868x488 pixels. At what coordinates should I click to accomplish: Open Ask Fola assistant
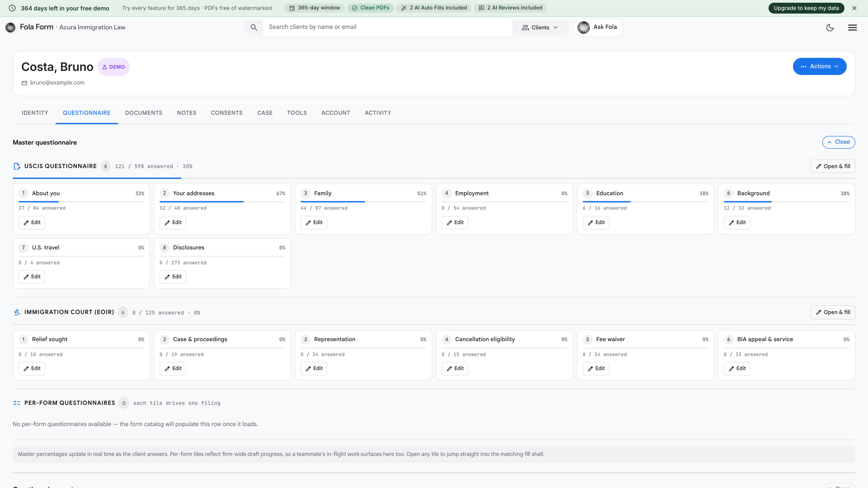click(598, 27)
